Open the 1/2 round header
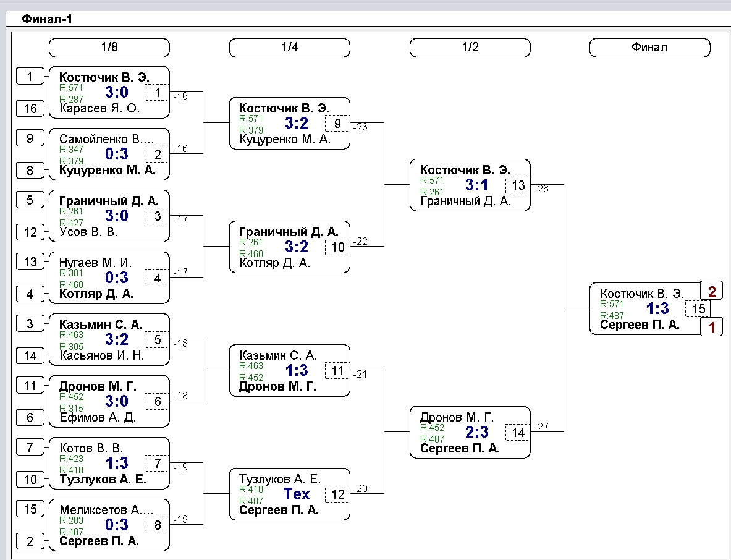This screenshot has height=560, width=731. [x=470, y=48]
